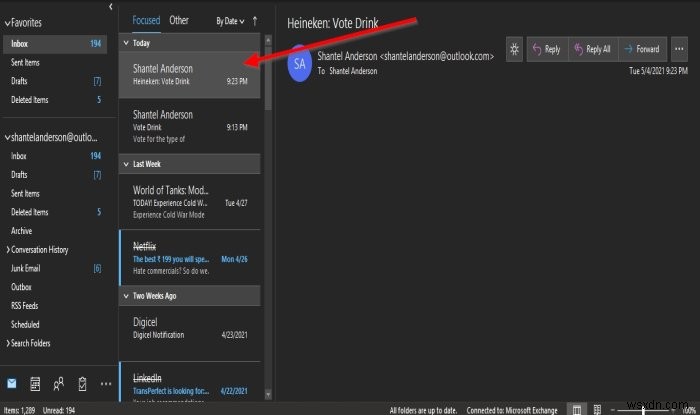The image size is (700, 415).
Task: Open more message actions ellipsis
Action: (679, 49)
